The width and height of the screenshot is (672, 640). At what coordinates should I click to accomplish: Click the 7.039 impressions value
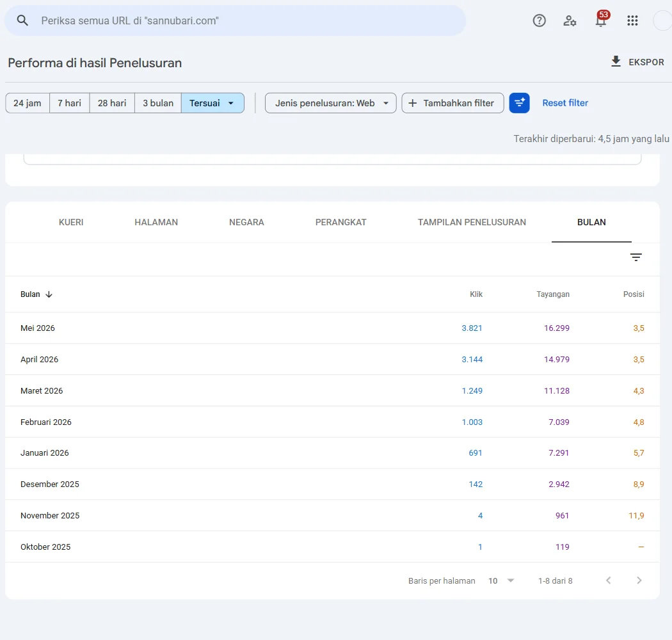pyautogui.click(x=559, y=422)
